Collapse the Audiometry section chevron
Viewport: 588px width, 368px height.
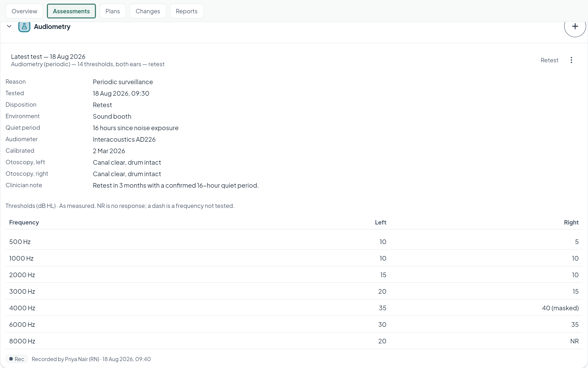[x=9, y=26]
